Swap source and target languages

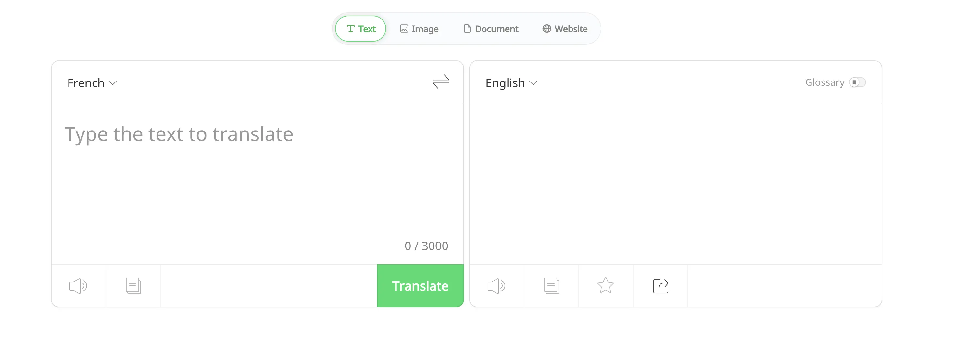tap(441, 82)
